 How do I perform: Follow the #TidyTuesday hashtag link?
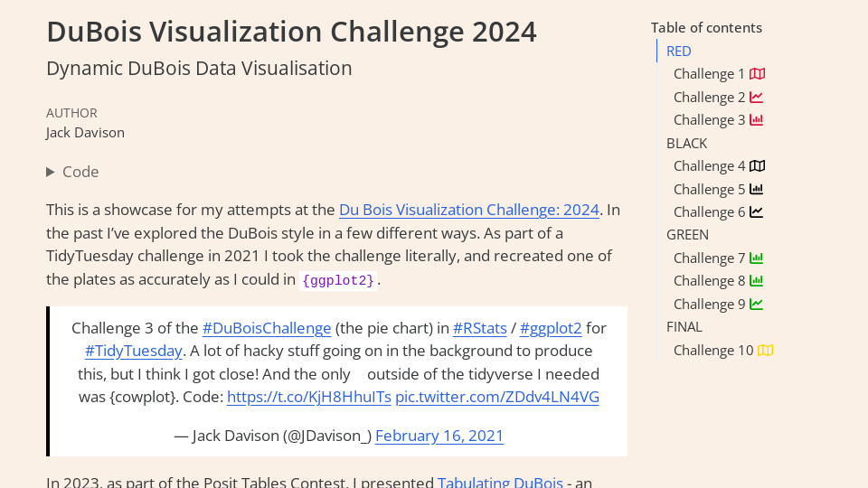[x=134, y=351]
